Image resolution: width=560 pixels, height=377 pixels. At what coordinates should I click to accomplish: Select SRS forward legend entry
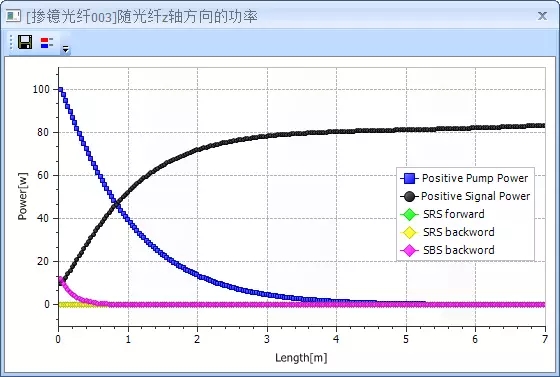442,214
